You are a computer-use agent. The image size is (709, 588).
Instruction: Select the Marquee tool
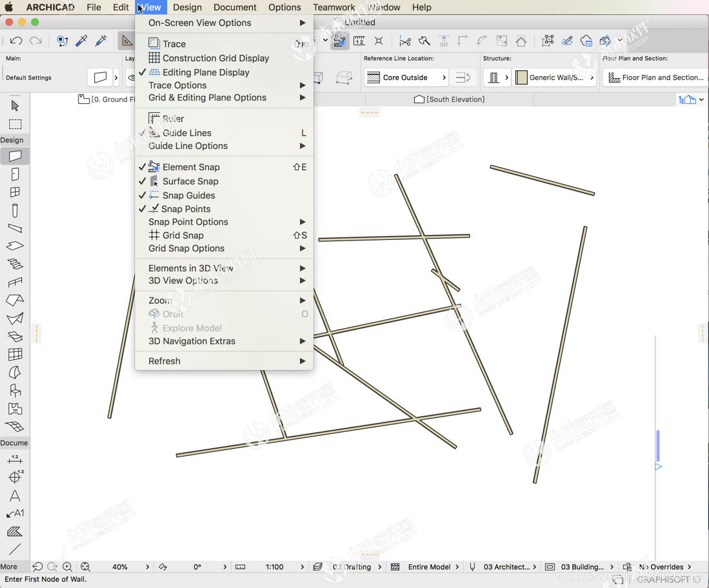[15, 124]
